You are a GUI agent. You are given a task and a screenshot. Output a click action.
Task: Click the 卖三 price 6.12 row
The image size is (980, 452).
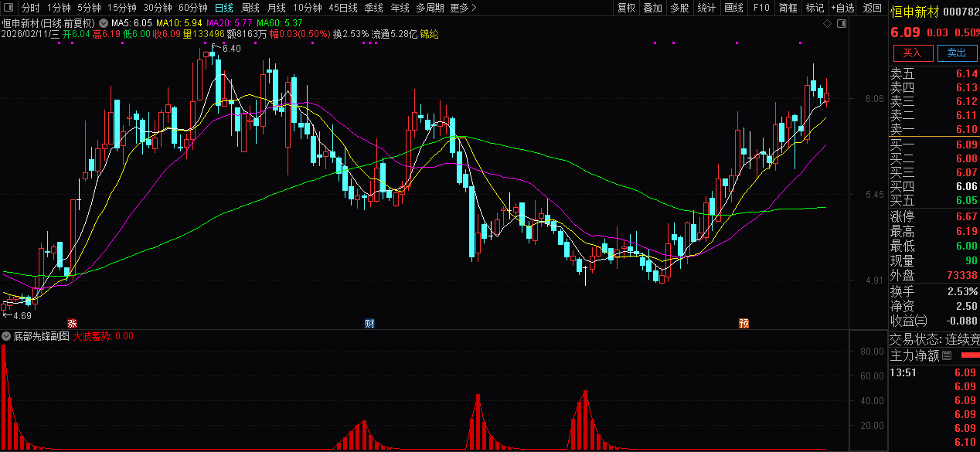934,101
